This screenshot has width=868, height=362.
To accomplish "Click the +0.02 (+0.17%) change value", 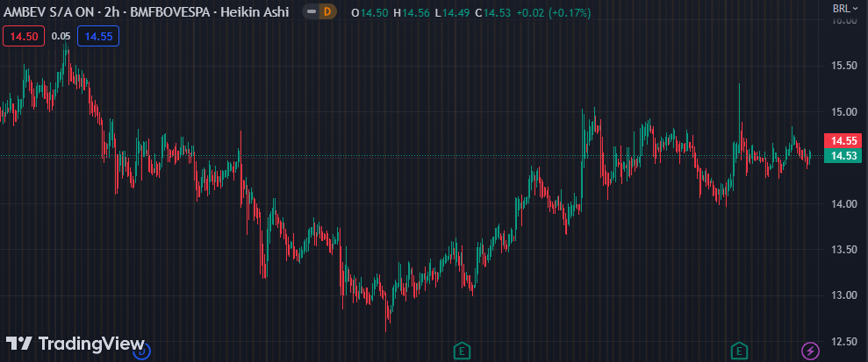I will tap(552, 12).
